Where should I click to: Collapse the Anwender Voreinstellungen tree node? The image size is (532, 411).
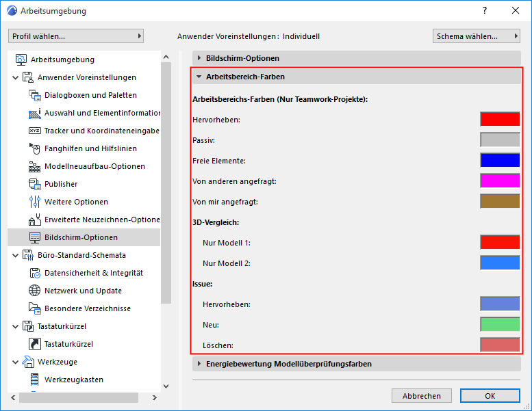coord(15,77)
